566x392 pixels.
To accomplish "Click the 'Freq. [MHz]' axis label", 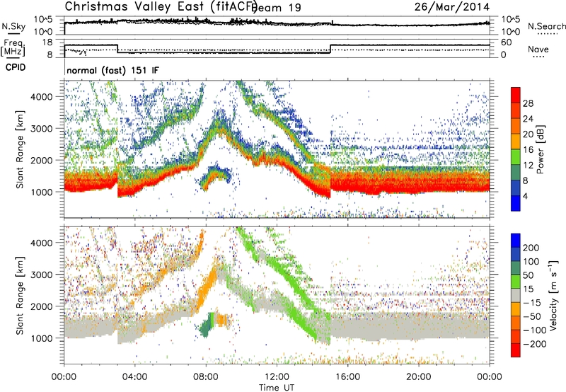I will 13,47.
